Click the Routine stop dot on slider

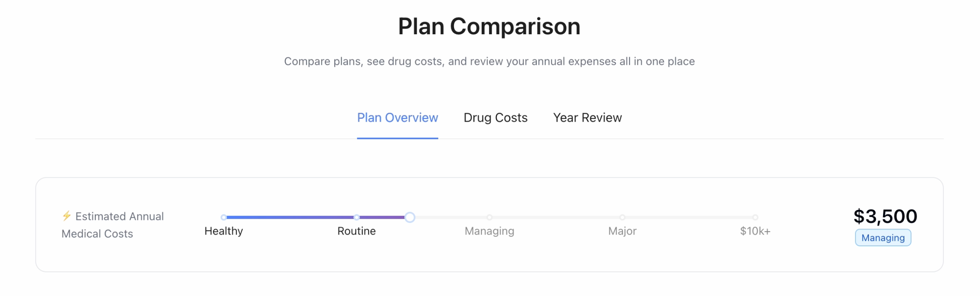(357, 217)
